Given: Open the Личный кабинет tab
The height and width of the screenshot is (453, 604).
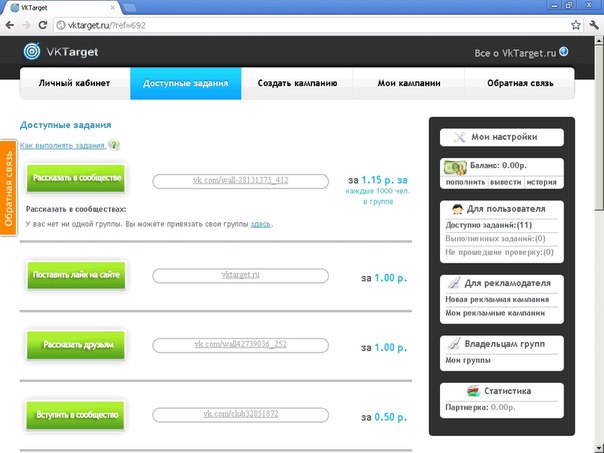Looking at the screenshot, I should [75, 83].
